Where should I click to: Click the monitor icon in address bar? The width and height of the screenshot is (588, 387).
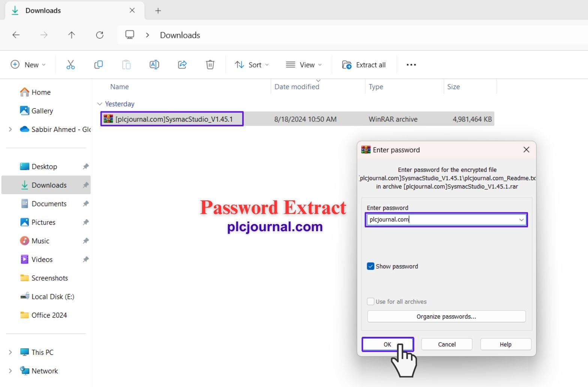pos(130,35)
